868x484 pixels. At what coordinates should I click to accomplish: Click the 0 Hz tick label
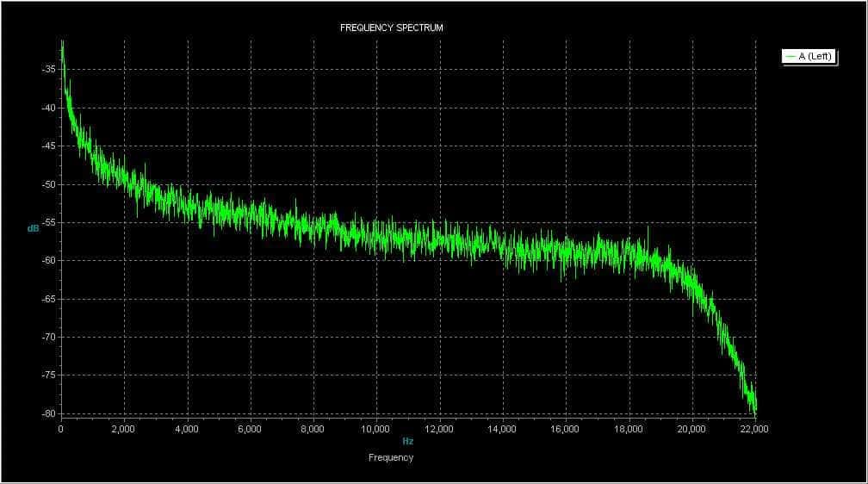[61, 429]
